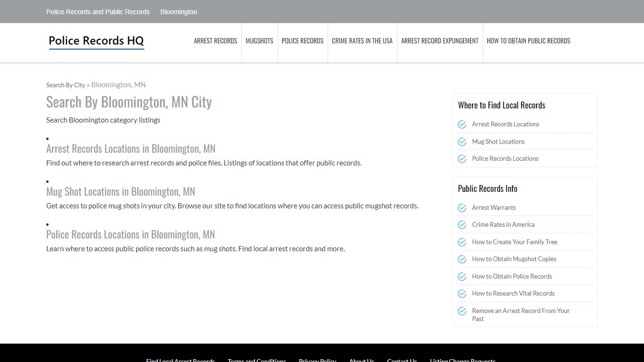
Task: Open Arrest Record Expungement page
Action: click(440, 41)
